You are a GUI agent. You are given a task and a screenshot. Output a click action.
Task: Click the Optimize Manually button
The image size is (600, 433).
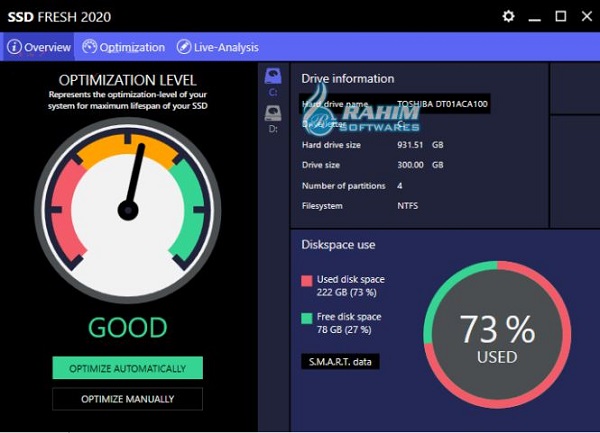(x=127, y=399)
